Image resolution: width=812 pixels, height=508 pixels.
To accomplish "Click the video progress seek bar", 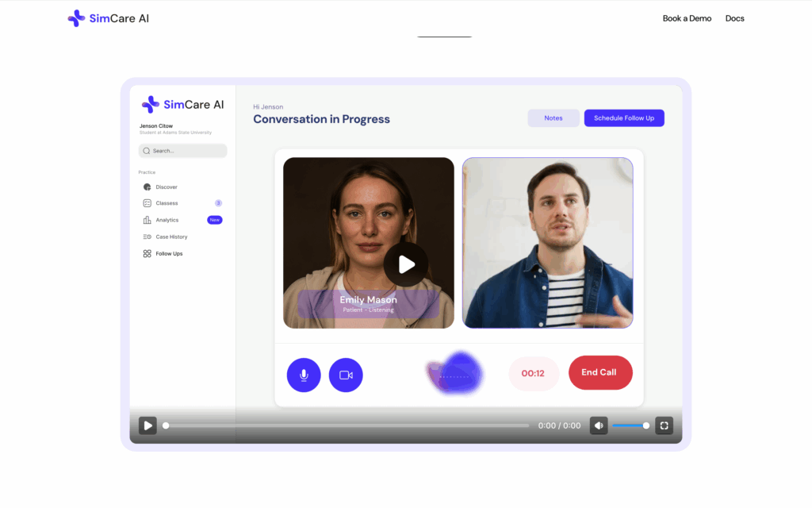I will (x=347, y=425).
